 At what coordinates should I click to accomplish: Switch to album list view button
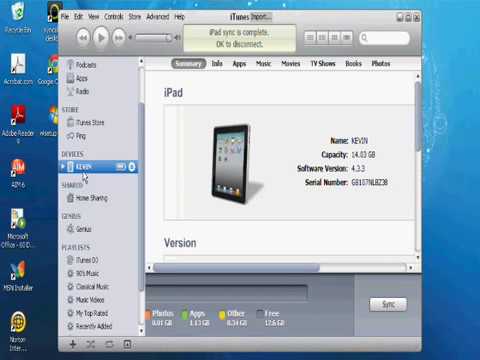click(x=322, y=37)
